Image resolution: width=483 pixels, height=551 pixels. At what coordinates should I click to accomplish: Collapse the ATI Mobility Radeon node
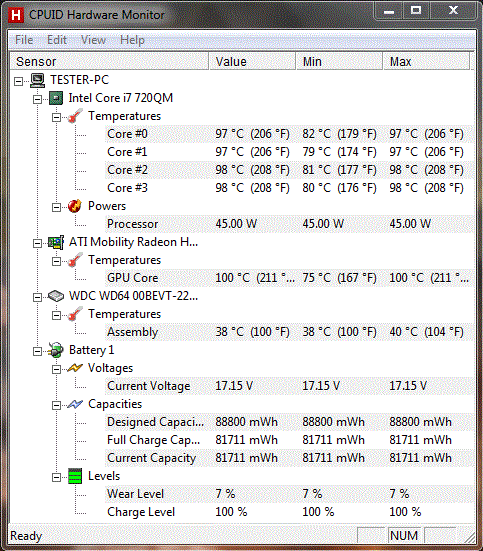tap(37, 243)
